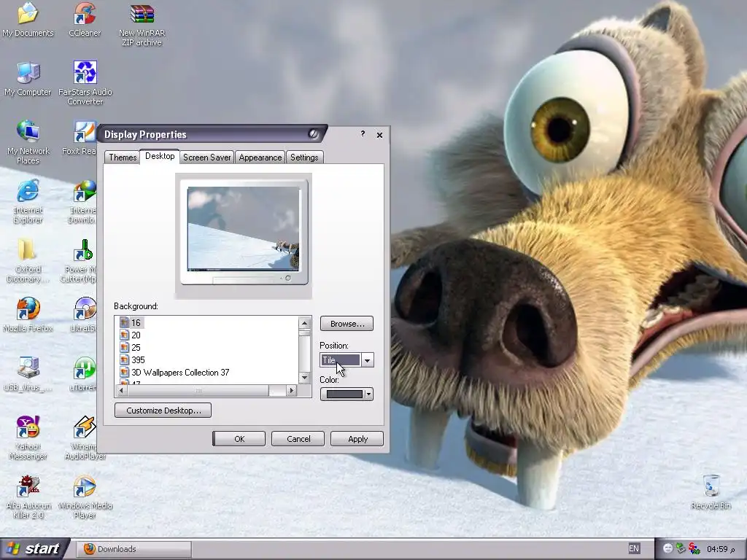Launch Internet Explorer from desktop

pyautogui.click(x=28, y=201)
